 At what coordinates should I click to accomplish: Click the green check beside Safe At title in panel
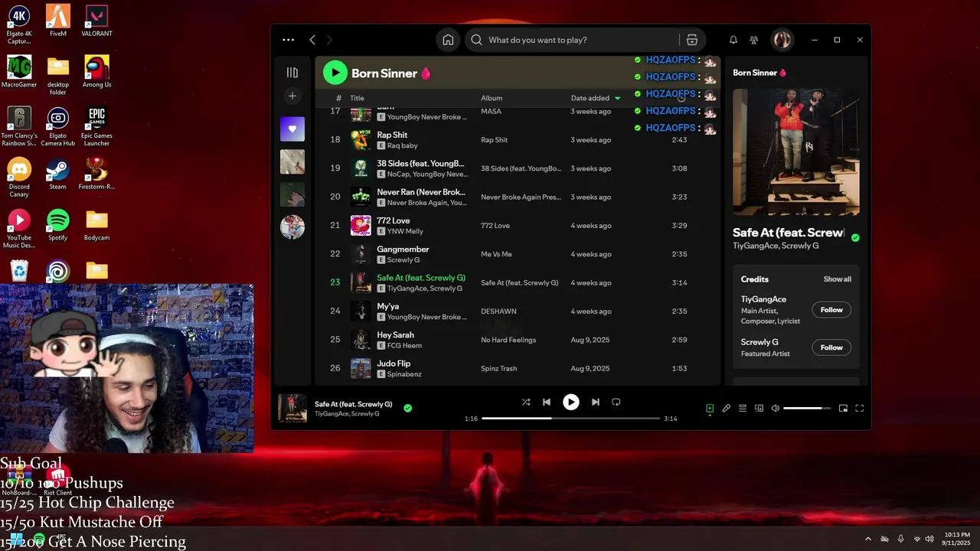[x=855, y=238]
